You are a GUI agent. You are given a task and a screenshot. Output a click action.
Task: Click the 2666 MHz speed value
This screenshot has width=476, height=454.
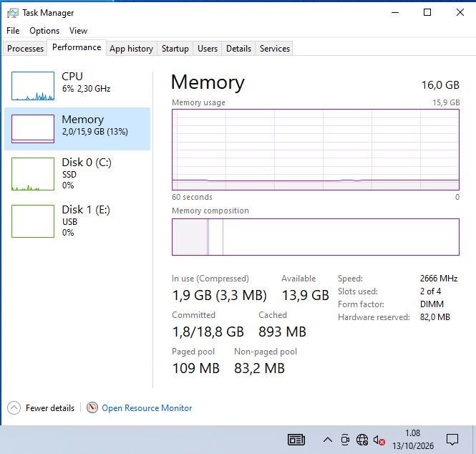439,278
